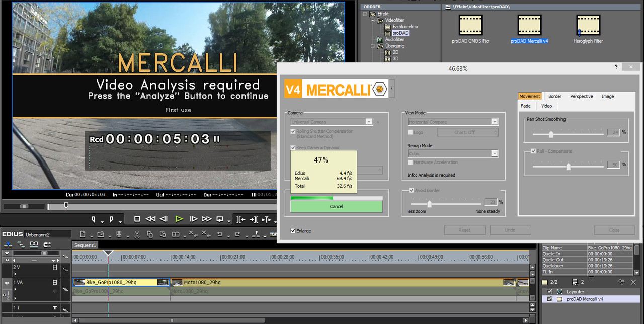Set In point with player marker icon
This screenshot has height=324, width=644.
93,219
